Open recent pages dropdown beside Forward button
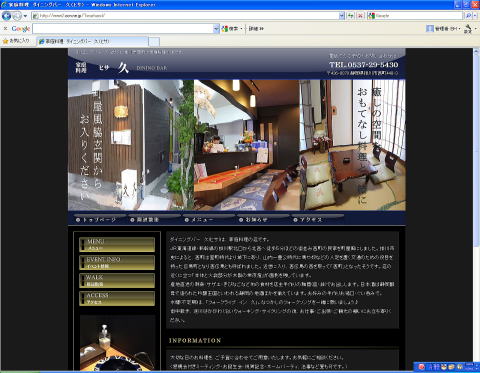 point(25,16)
